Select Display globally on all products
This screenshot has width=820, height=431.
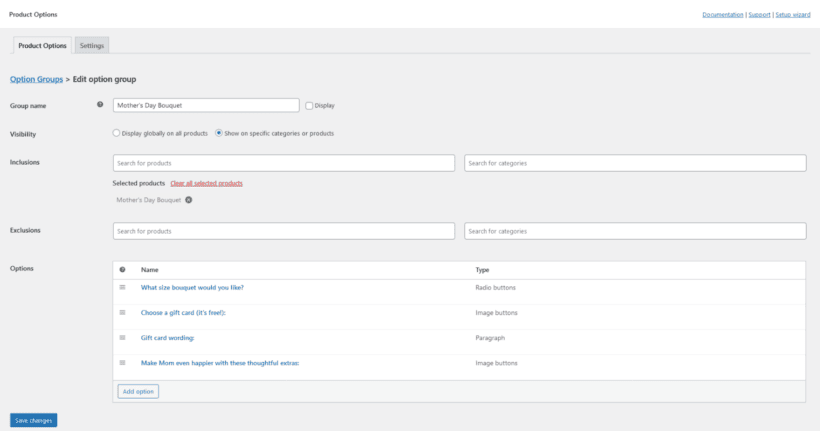(x=117, y=133)
